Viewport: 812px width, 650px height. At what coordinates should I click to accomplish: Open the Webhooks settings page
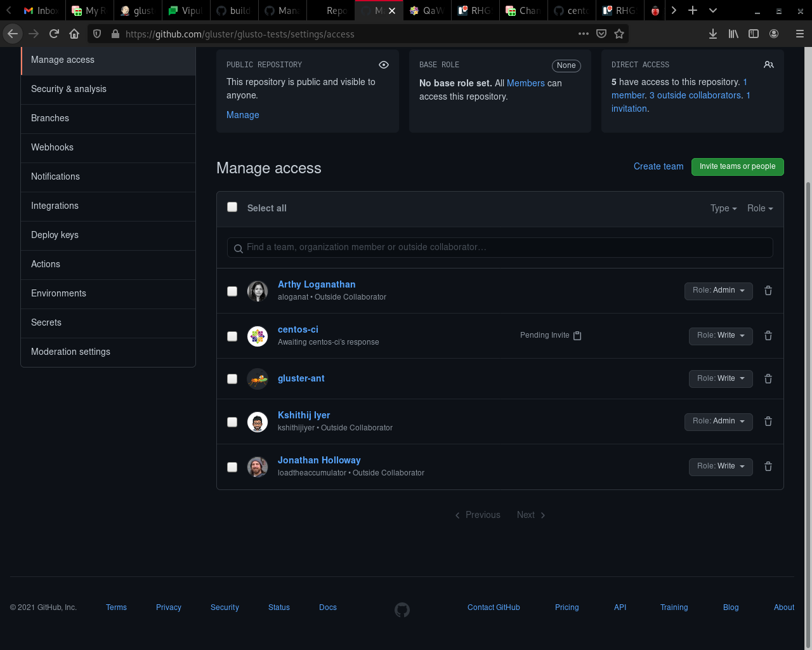pyautogui.click(x=108, y=148)
